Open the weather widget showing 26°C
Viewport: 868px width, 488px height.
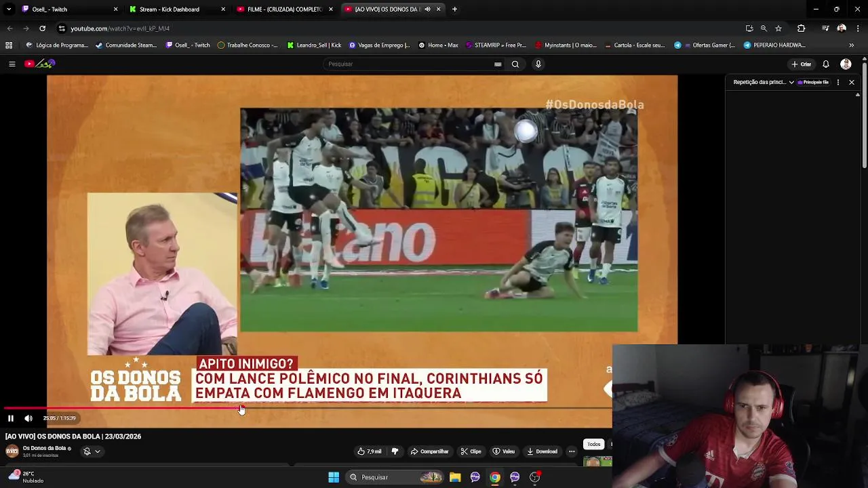[x=26, y=477]
